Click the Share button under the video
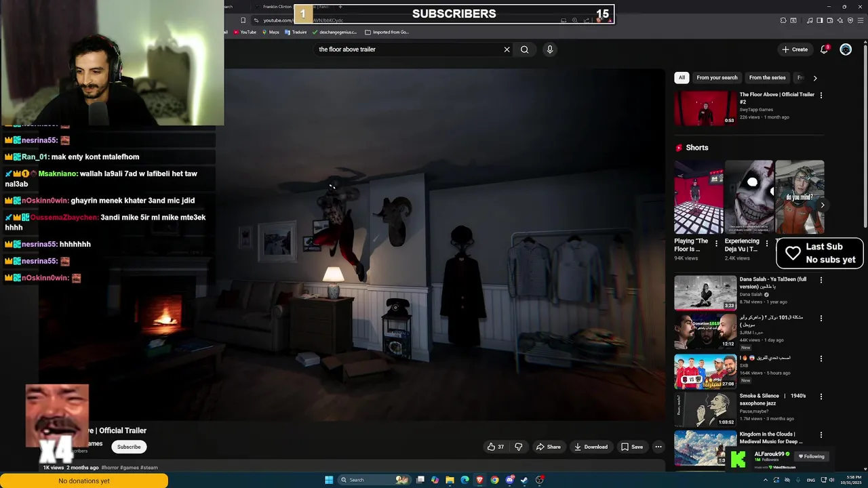 point(548,447)
